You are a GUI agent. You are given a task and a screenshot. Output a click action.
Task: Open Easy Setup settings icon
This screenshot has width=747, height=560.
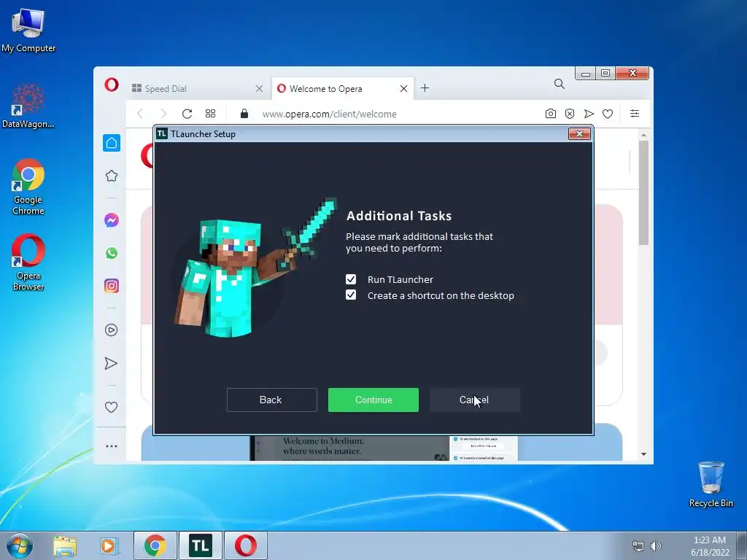[635, 113]
